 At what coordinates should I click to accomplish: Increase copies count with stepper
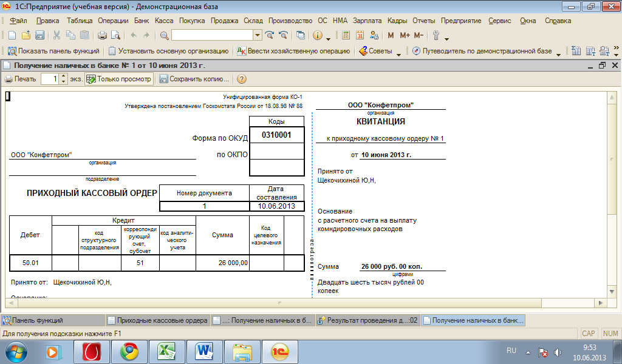(63, 76)
